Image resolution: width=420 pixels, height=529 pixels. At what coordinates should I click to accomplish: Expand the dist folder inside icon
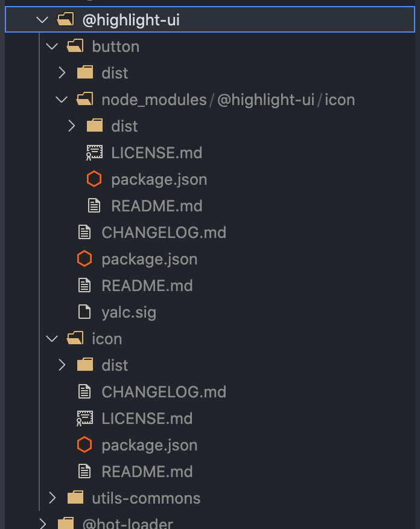click(x=61, y=365)
